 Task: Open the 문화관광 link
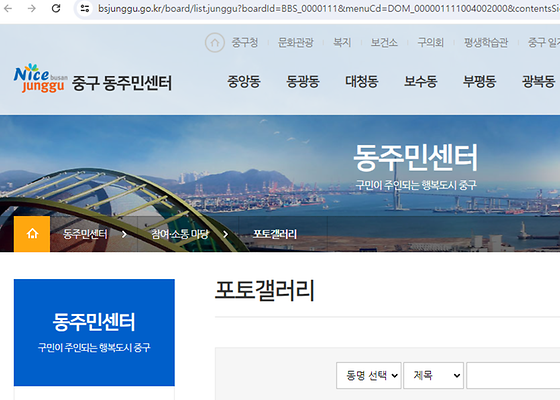click(x=295, y=42)
